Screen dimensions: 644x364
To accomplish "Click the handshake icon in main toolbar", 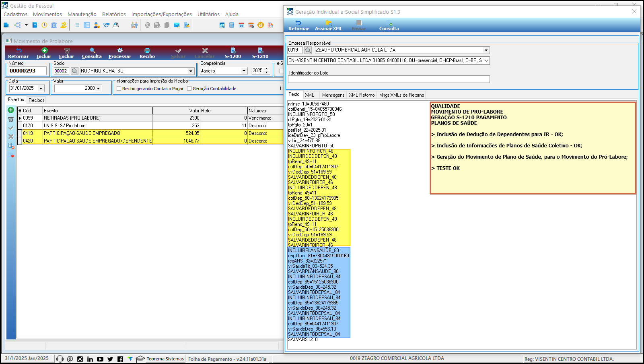I will 106,25.
